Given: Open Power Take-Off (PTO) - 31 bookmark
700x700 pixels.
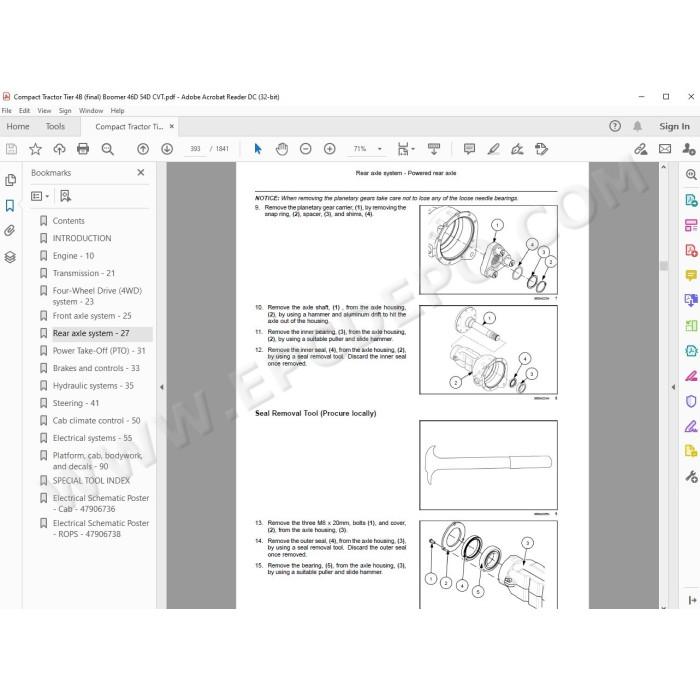Looking at the screenshot, I should [x=99, y=350].
